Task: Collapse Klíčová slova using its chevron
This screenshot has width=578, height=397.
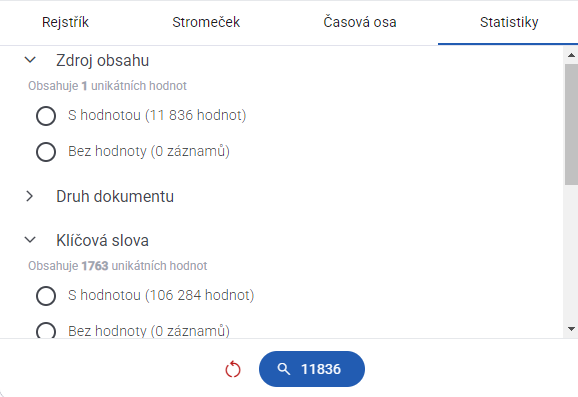Action: [x=30, y=240]
